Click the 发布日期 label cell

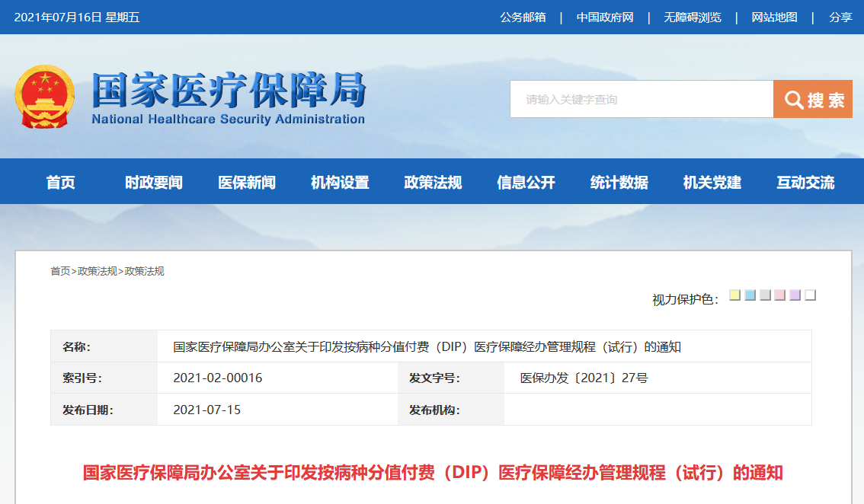(104, 410)
